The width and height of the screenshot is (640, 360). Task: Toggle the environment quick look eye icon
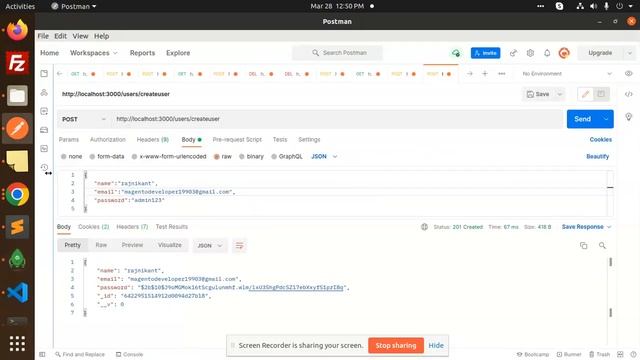pyautogui.click(x=629, y=73)
